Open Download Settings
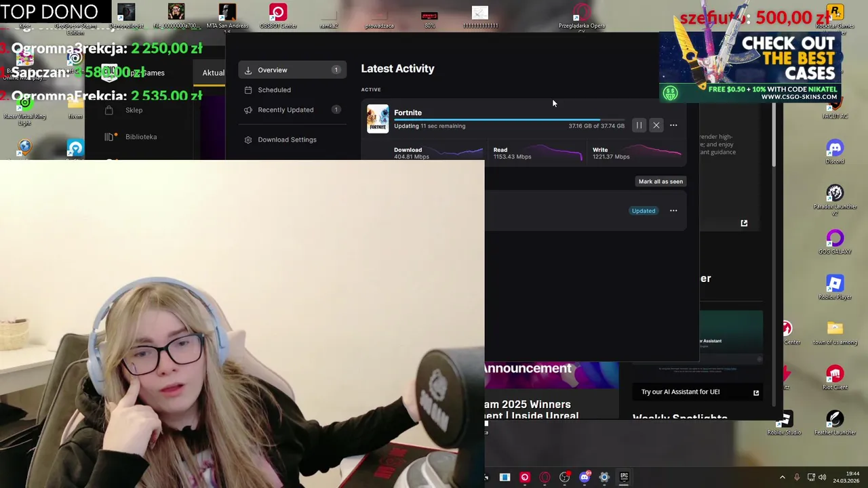The height and width of the screenshot is (488, 868). click(x=292, y=140)
